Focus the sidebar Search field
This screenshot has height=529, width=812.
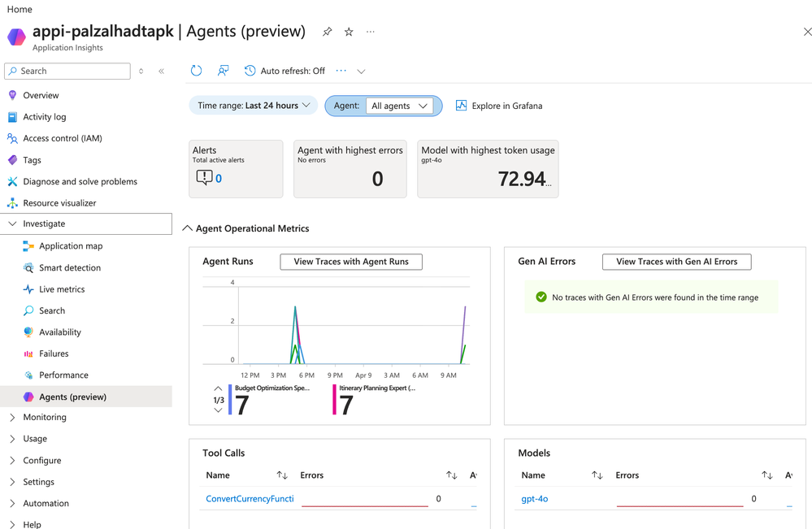67,71
